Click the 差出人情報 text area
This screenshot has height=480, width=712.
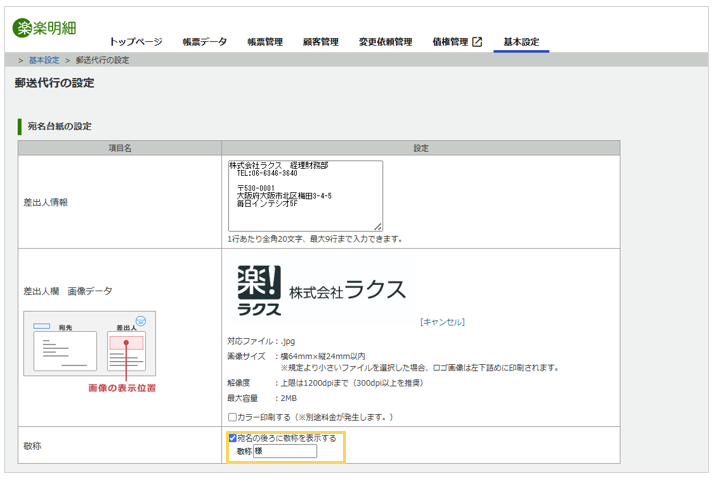coord(305,196)
